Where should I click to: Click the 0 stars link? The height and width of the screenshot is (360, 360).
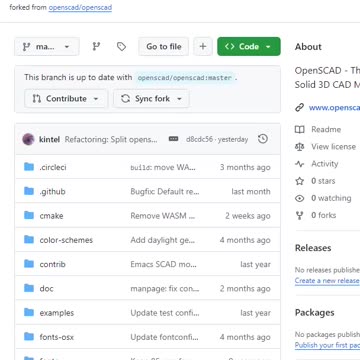[x=323, y=181]
